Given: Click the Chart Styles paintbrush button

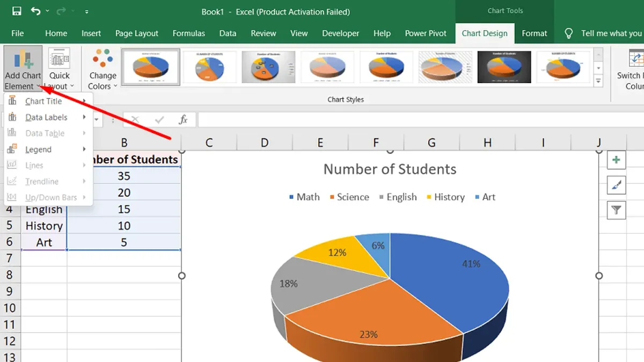Looking at the screenshot, I should pyautogui.click(x=616, y=185).
